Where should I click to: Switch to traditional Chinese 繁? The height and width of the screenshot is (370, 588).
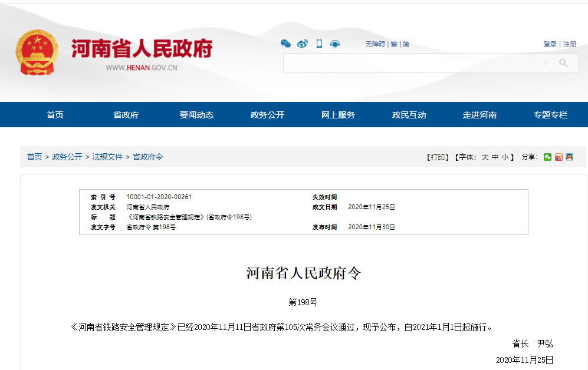(x=394, y=44)
